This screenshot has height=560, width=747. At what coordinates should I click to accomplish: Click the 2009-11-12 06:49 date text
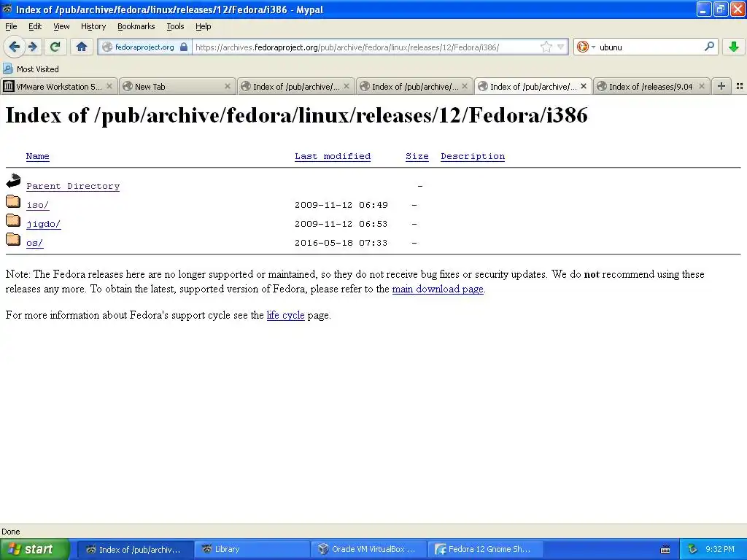click(x=341, y=205)
